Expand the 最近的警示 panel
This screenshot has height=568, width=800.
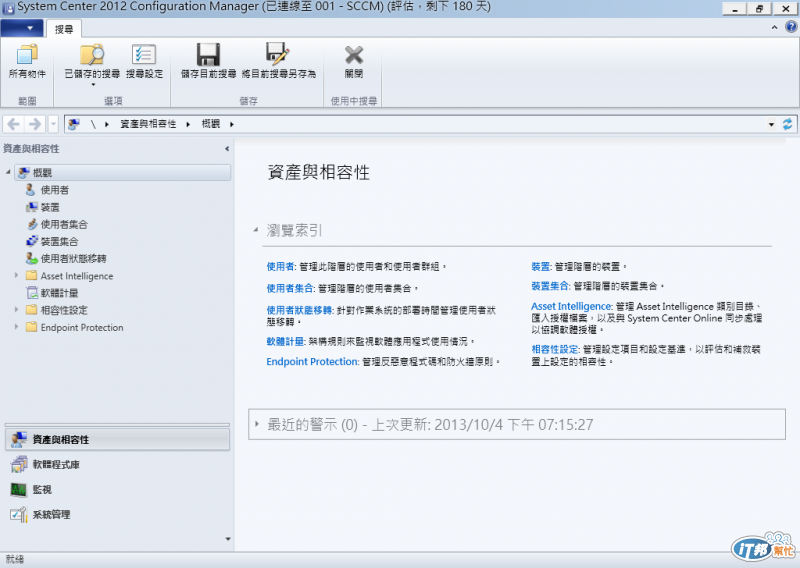[x=257, y=424]
